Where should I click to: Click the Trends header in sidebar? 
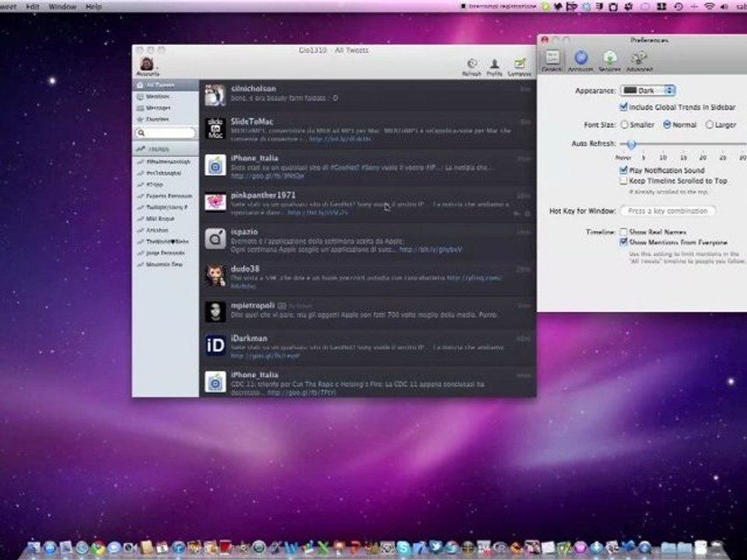[x=165, y=149]
